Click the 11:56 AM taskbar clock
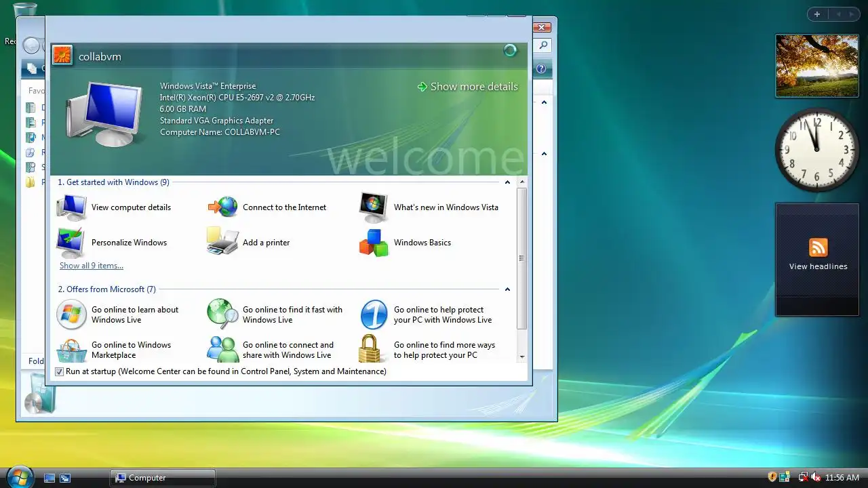The width and height of the screenshot is (868, 488). click(842, 478)
